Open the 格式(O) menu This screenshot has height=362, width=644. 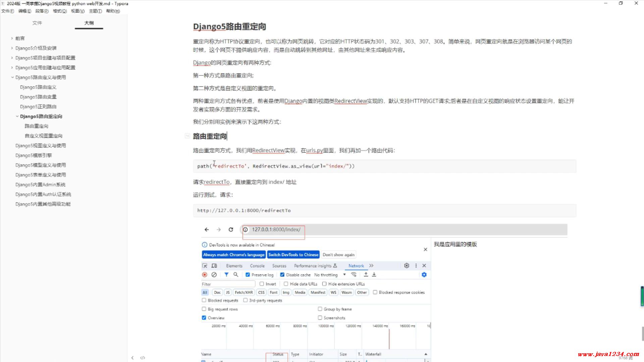[60, 11]
